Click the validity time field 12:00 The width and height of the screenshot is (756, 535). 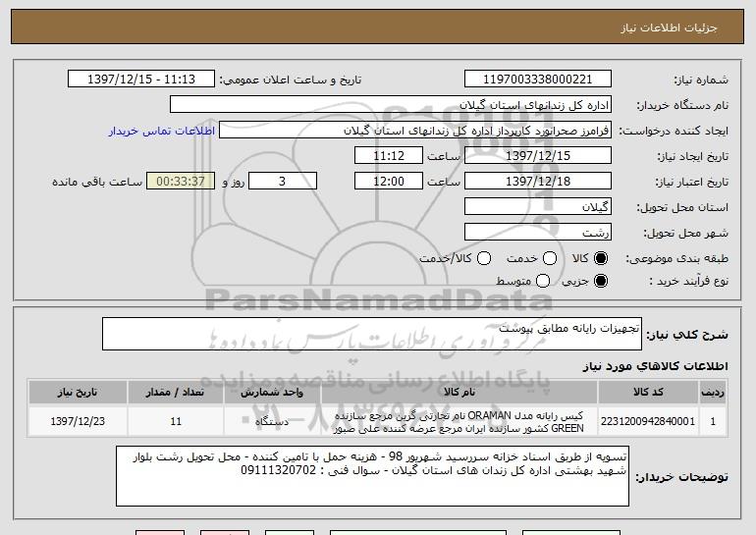389,182
